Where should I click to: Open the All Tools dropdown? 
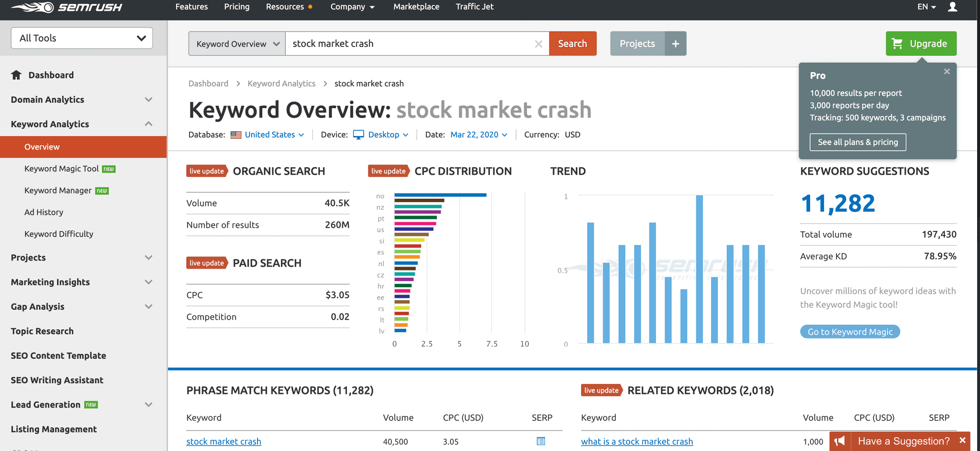pyautogui.click(x=82, y=38)
